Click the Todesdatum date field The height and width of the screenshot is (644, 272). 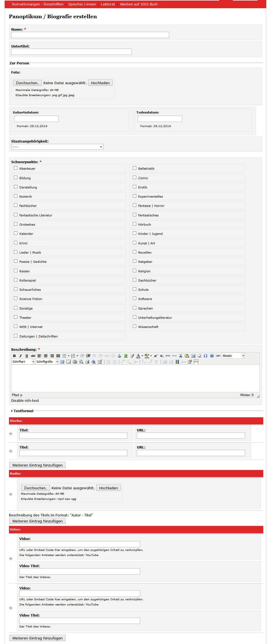160,119
